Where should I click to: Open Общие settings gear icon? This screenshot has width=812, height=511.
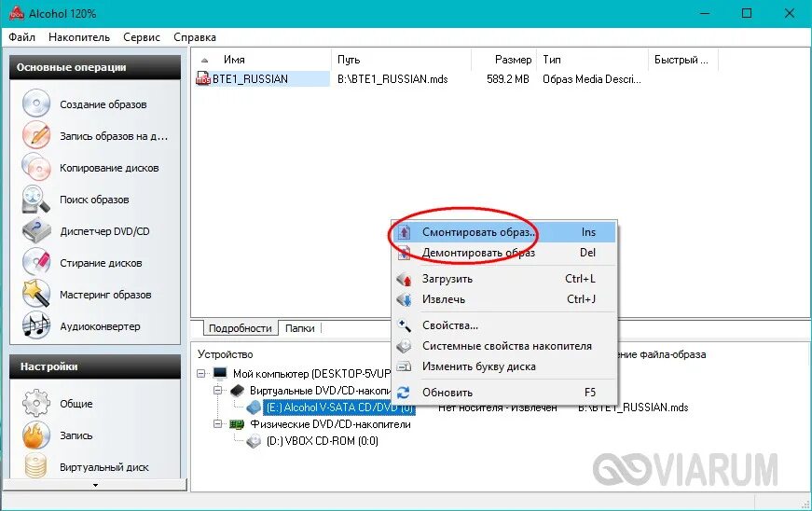[x=35, y=404]
